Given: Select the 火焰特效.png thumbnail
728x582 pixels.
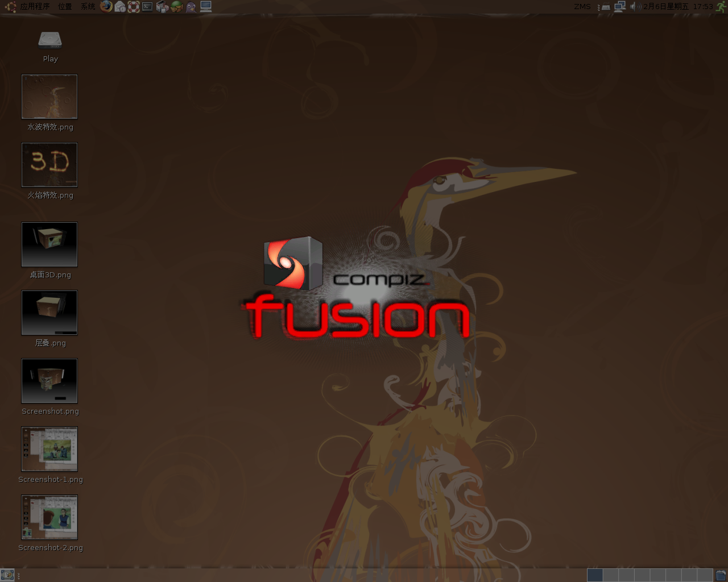Looking at the screenshot, I should pyautogui.click(x=49, y=165).
